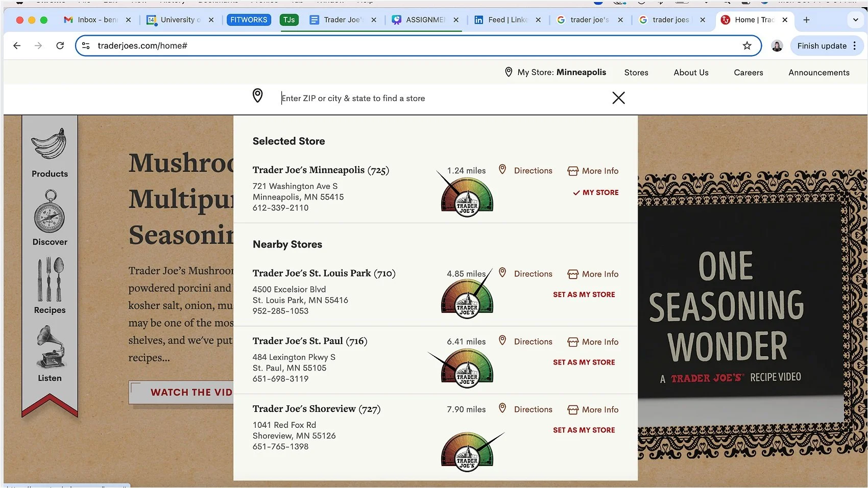Close the store finder with the X
The width and height of the screenshot is (868, 488).
pos(618,97)
